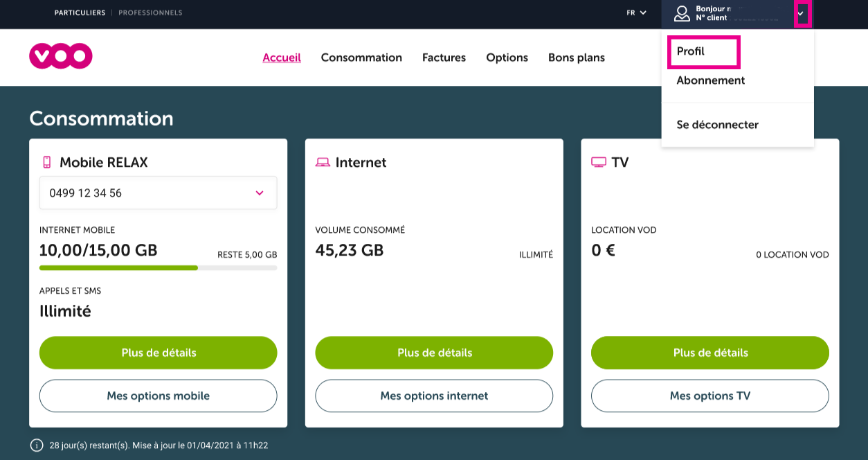Open Abonnement from the account menu
The width and height of the screenshot is (868, 460).
(x=711, y=80)
